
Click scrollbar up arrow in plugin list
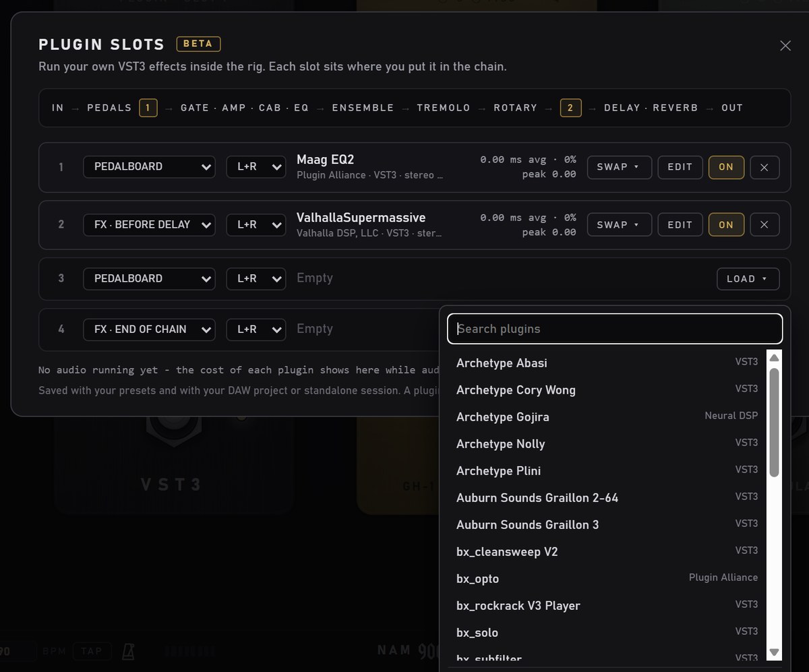774,358
